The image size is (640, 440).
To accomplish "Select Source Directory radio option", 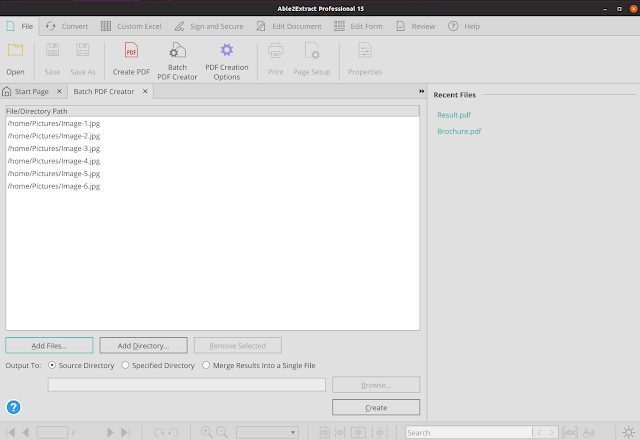I will (52, 365).
